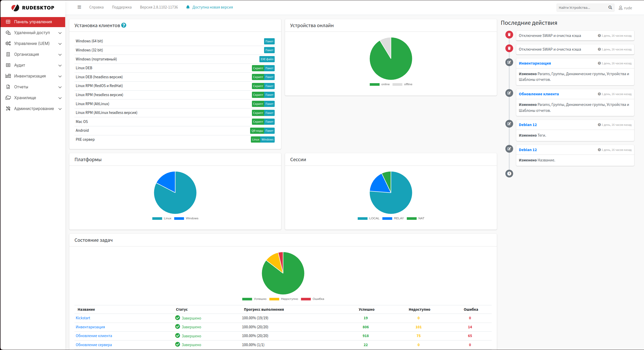Open the Справка menu item

pyautogui.click(x=96, y=7)
